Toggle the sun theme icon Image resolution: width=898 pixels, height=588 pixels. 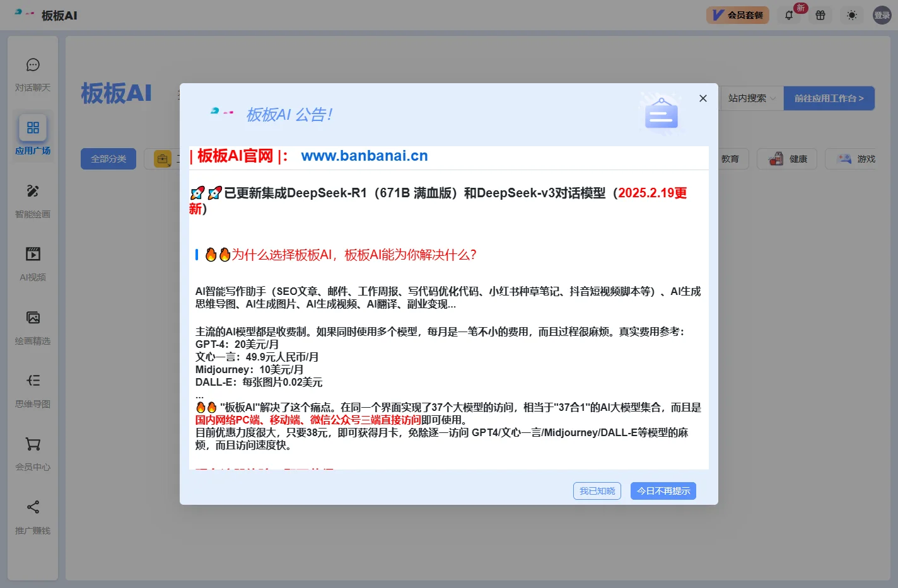[x=852, y=15]
